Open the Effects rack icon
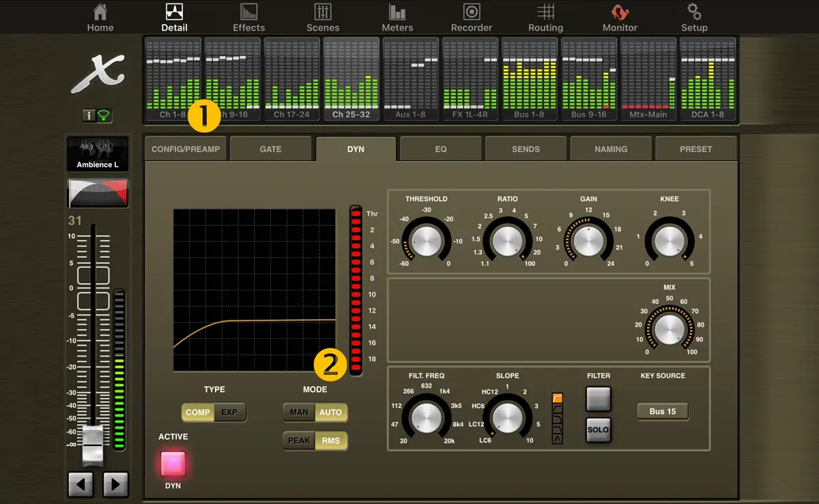The image size is (819, 504). 248,18
